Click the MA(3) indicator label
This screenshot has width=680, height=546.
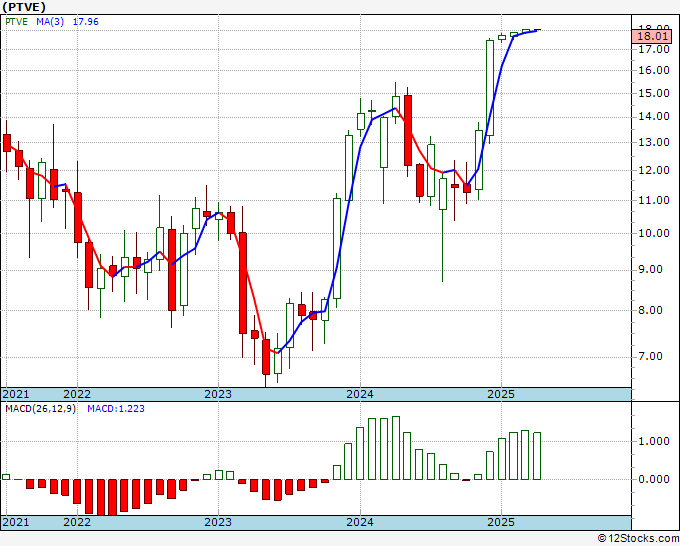coord(50,22)
